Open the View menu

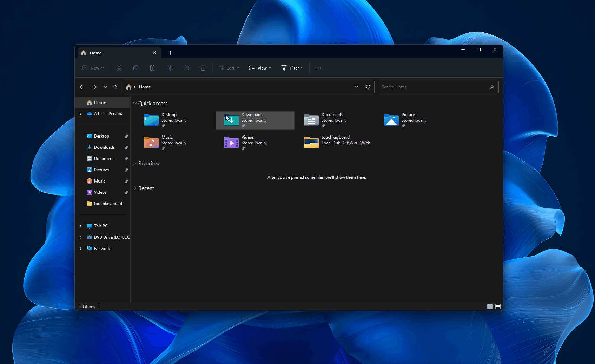coord(260,68)
